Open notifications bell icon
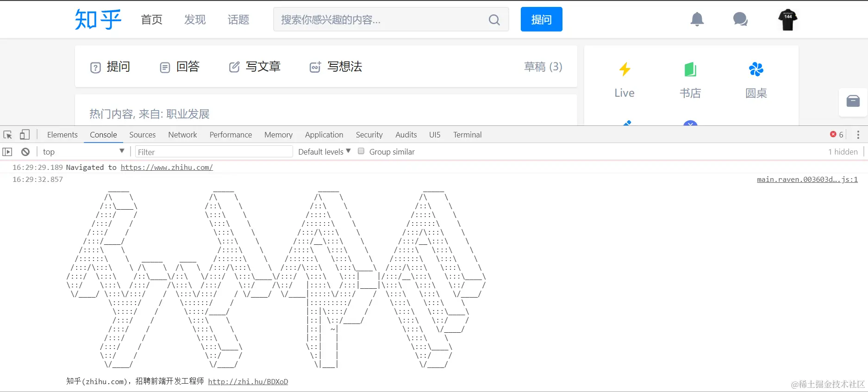This screenshot has width=868, height=392. tap(697, 19)
